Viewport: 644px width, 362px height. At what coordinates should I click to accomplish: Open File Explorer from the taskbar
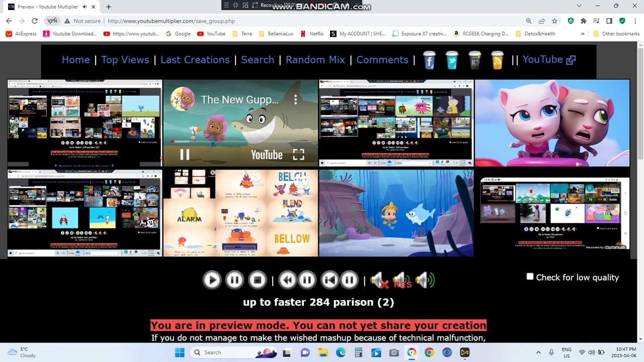(323, 352)
